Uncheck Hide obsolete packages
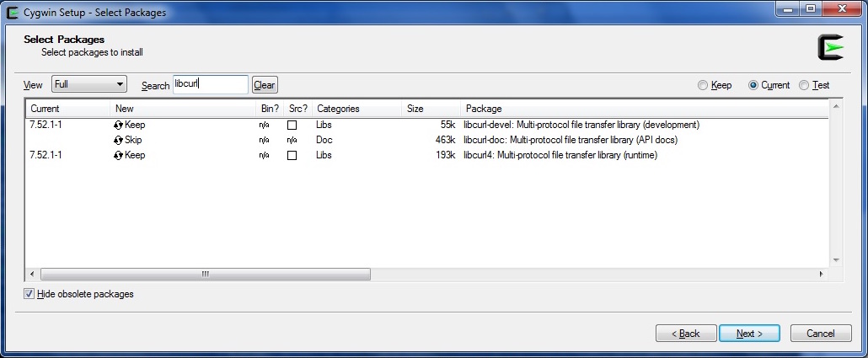 [x=29, y=294]
